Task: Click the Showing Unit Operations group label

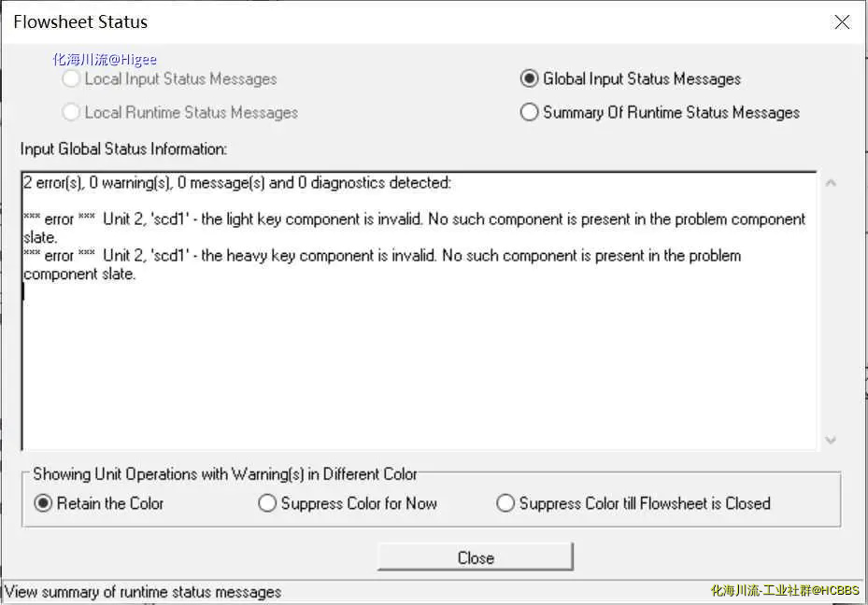Action: [x=225, y=474]
